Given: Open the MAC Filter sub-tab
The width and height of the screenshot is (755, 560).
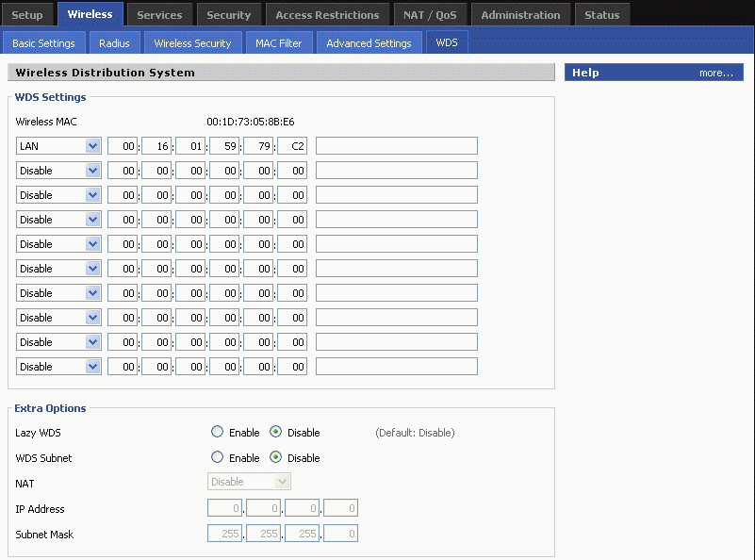Looking at the screenshot, I should click(x=278, y=43).
